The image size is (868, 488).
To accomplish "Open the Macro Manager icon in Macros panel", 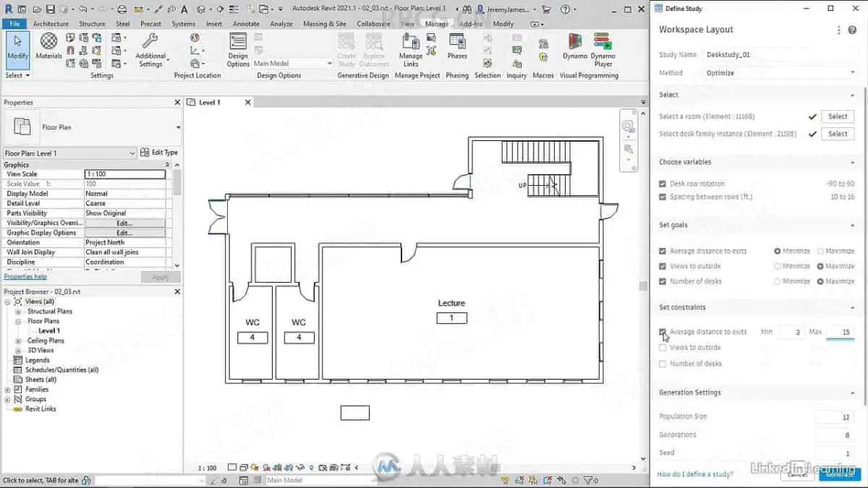I will point(543,45).
